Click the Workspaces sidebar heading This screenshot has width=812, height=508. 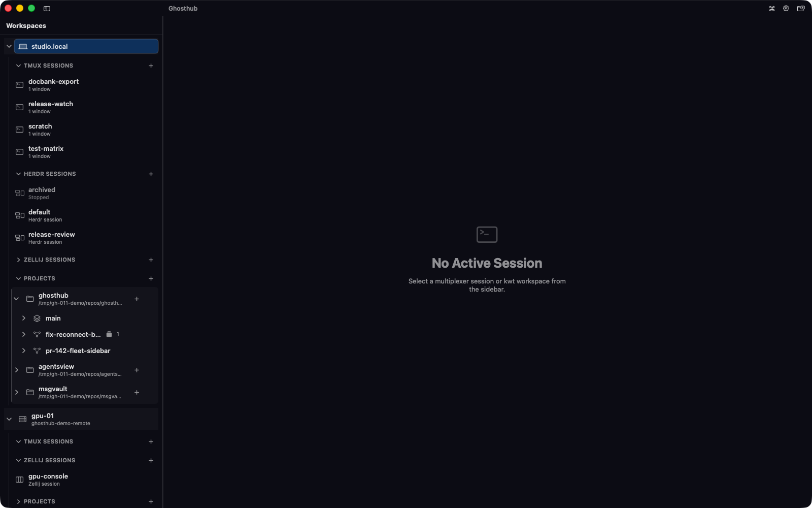pos(26,25)
